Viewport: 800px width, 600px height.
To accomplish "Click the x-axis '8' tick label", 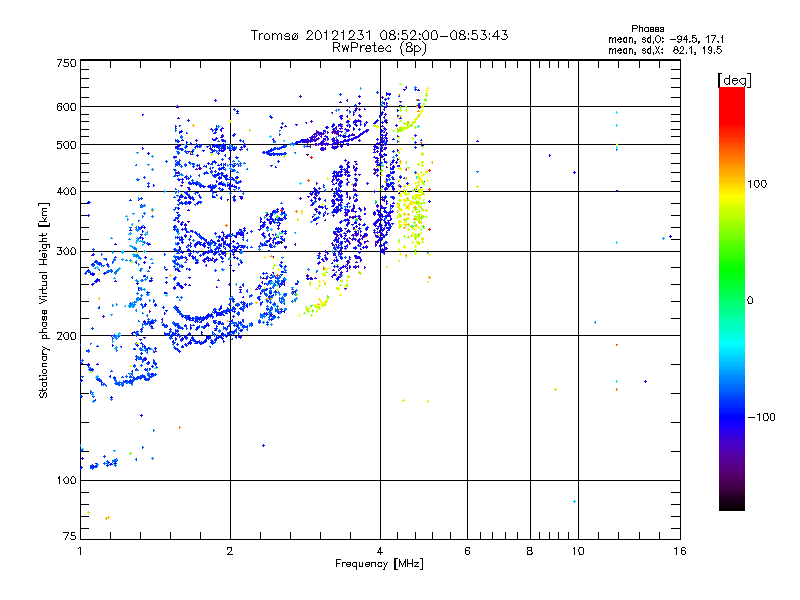I will (x=530, y=551).
